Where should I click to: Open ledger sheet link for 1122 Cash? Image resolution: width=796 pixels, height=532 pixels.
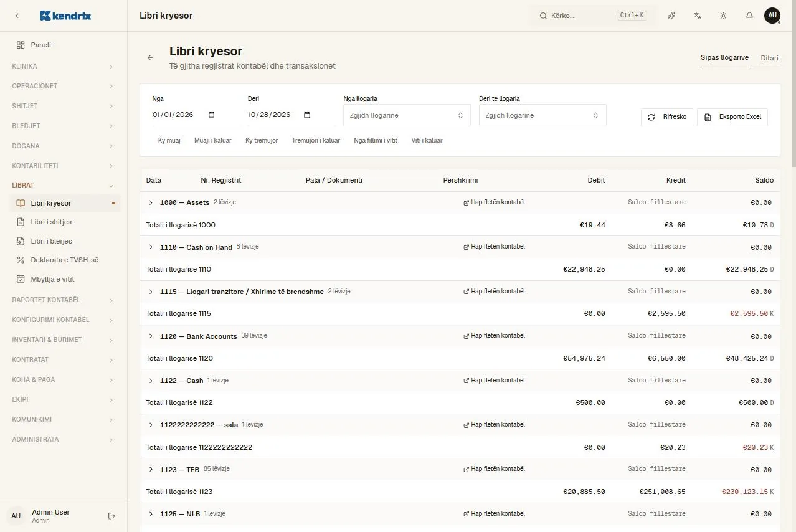click(x=495, y=381)
